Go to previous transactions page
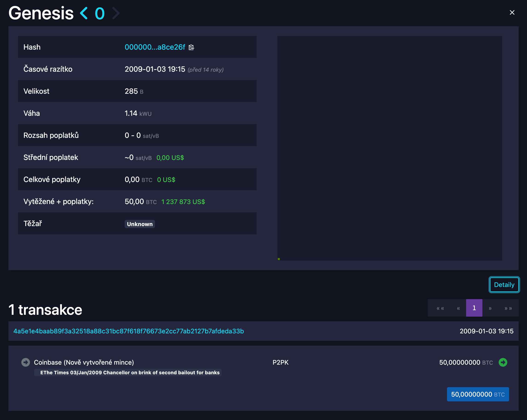The width and height of the screenshot is (527, 420). pos(458,308)
